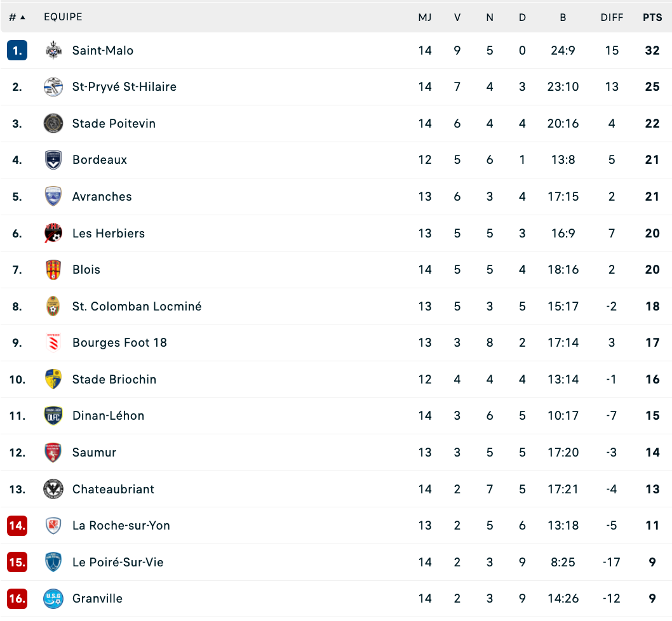Open the La Roche-sur-Yon team link

(x=121, y=525)
